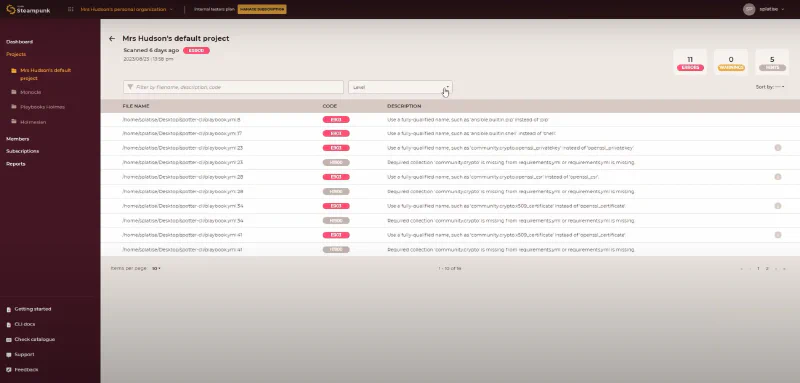This screenshot has height=383, width=800.
Task: Focus the Filter by filename, description, code field
Action: click(x=233, y=87)
